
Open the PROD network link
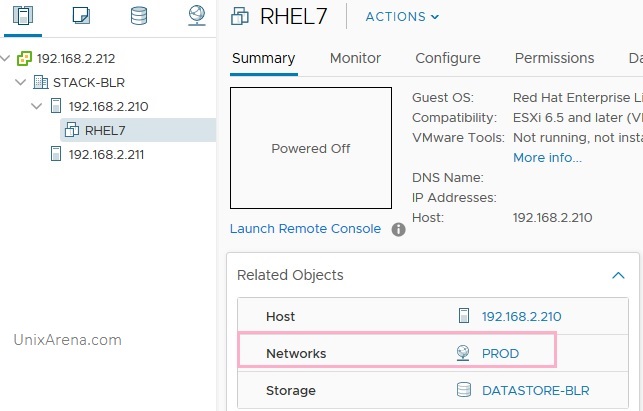click(x=500, y=354)
